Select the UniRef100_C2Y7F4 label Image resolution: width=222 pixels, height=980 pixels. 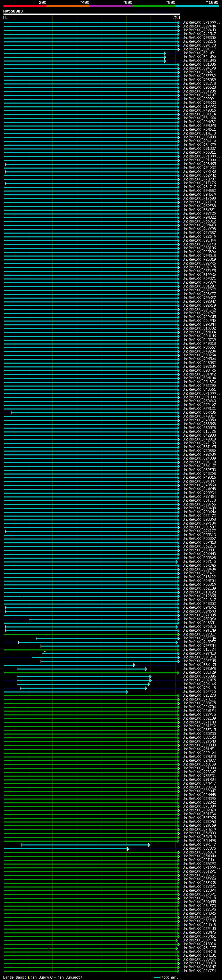199,971
